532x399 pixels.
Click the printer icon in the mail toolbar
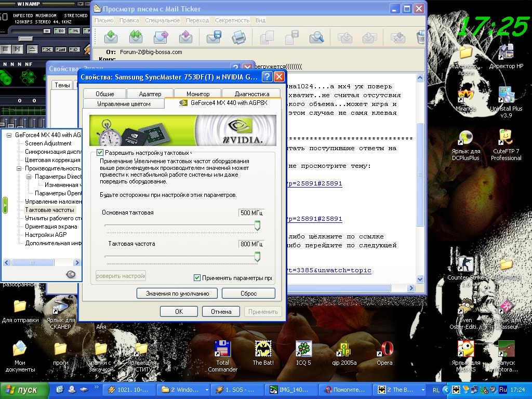click(238, 37)
